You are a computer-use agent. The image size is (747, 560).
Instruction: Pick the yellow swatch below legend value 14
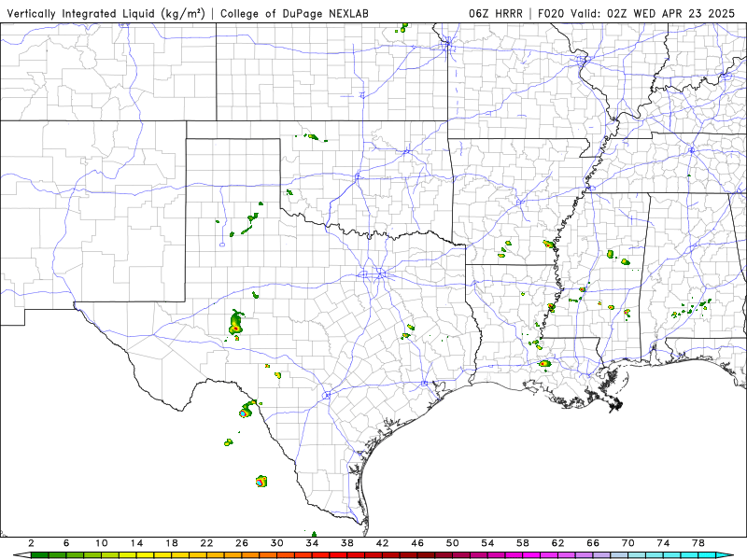click(146, 555)
